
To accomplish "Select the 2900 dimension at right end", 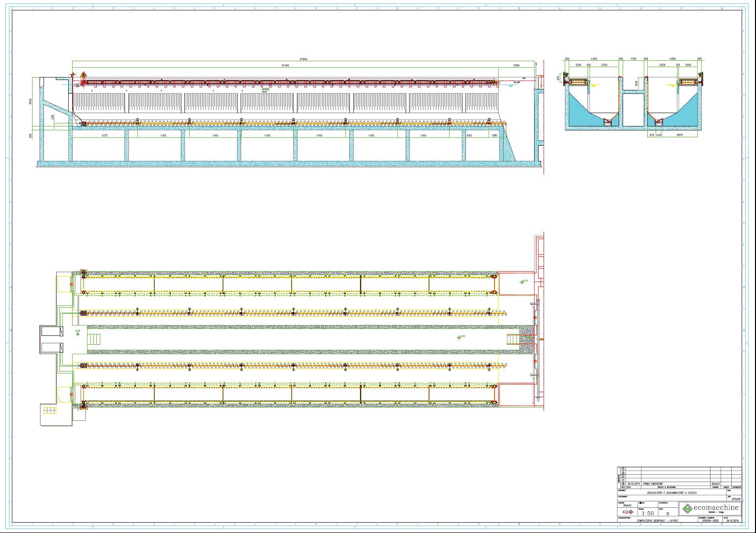I will 516,65.
